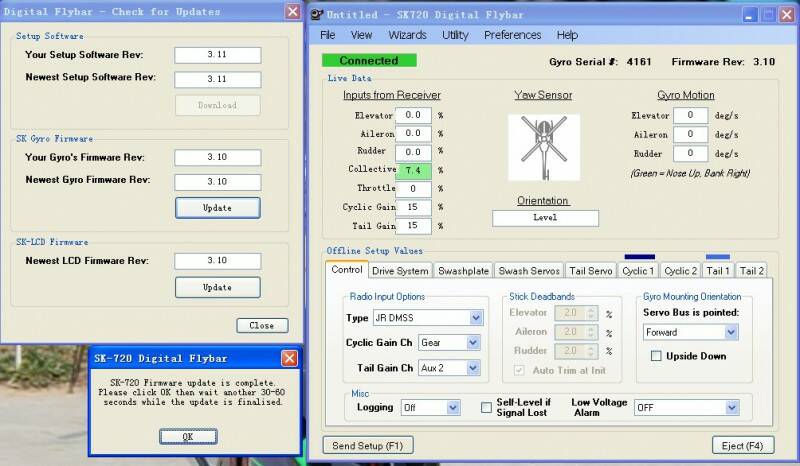Switch to the Swash Servos tab
The height and width of the screenshot is (466, 800).
[x=529, y=271]
